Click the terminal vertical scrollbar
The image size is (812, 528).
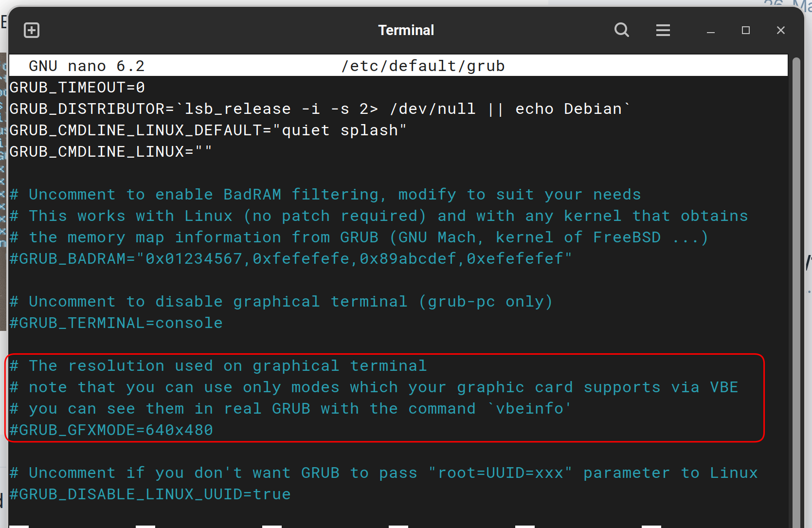(796, 292)
